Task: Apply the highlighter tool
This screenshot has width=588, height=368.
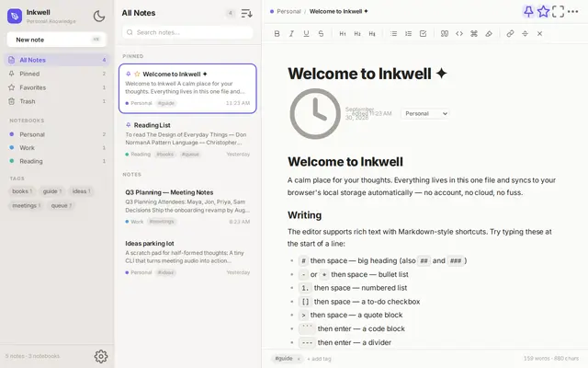Action: [x=488, y=34]
